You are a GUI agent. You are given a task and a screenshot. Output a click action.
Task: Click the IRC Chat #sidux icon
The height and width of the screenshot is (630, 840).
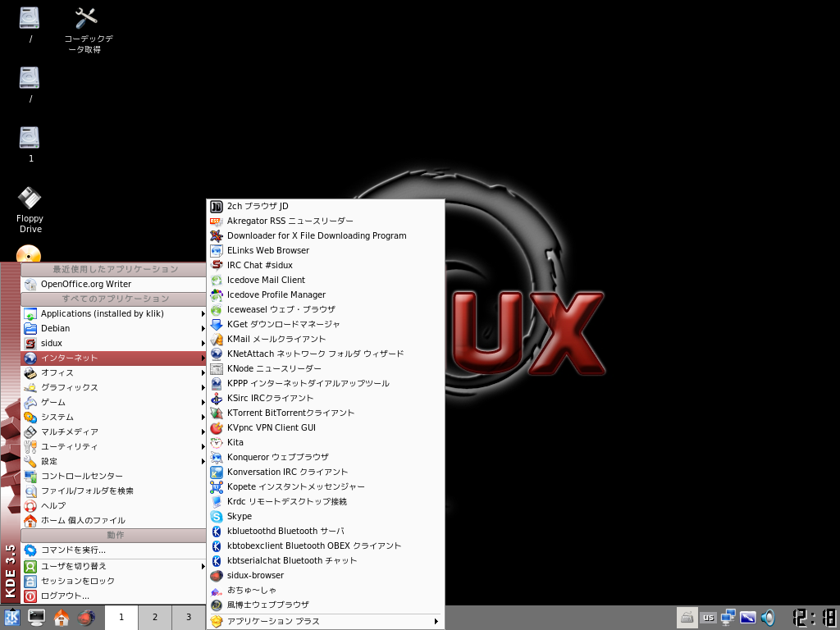tap(217, 265)
